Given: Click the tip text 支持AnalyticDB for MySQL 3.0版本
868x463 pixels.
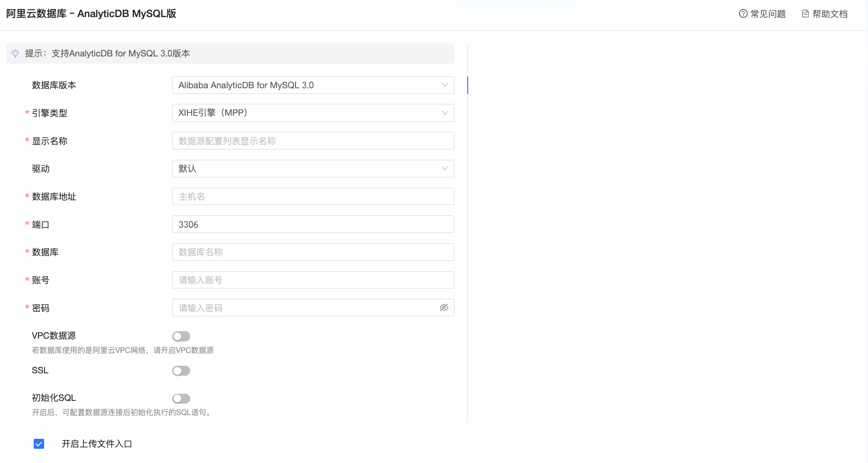Looking at the screenshot, I should [121, 54].
